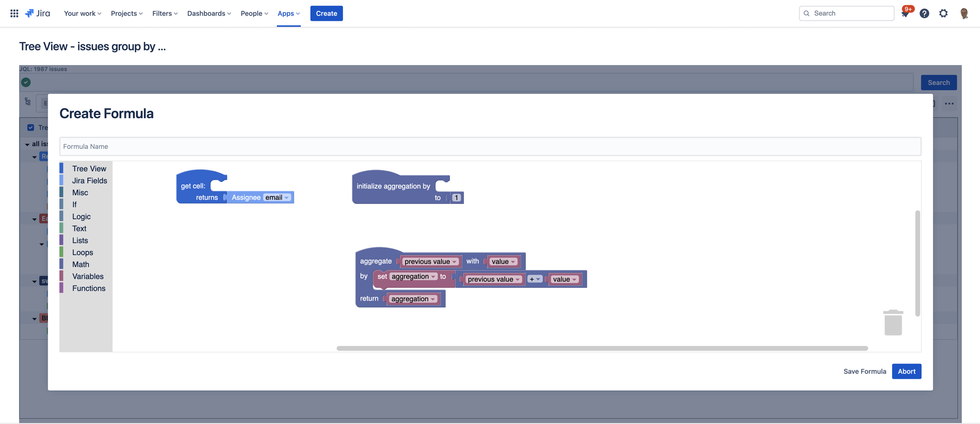980x424 pixels.
Task: Open the help question mark icon
Action: point(924,13)
